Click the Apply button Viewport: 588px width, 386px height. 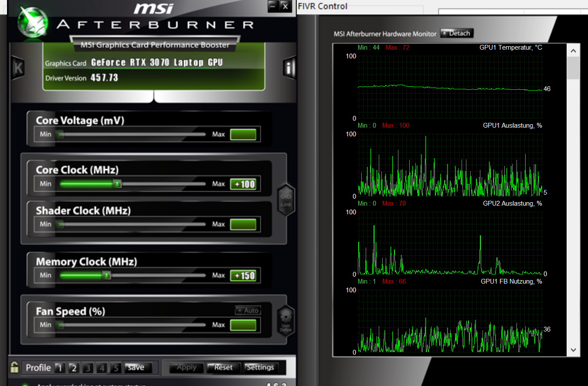(187, 368)
